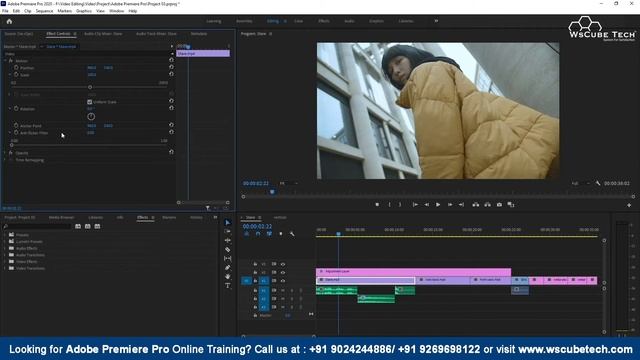Expand the Presets folder

click(5, 235)
